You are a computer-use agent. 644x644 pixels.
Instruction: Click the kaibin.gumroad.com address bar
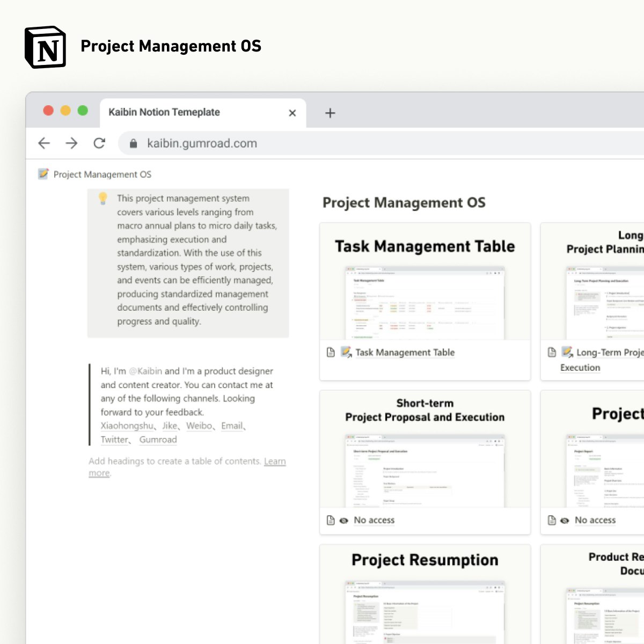coord(202,143)
